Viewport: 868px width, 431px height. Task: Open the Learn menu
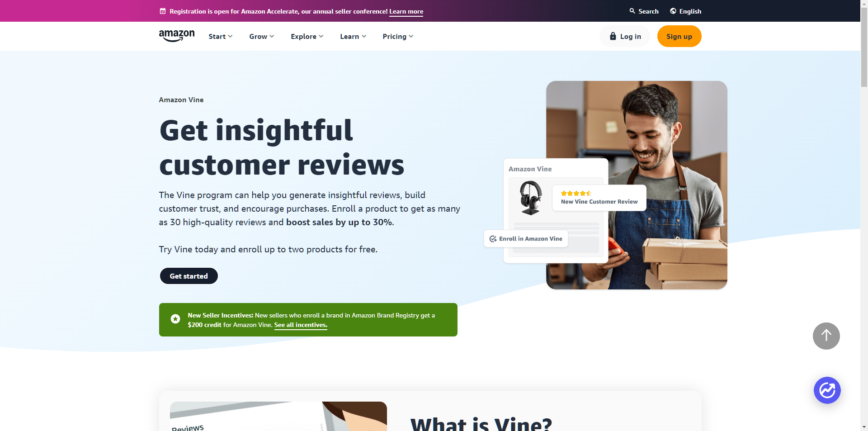click(x=353, y=37)
